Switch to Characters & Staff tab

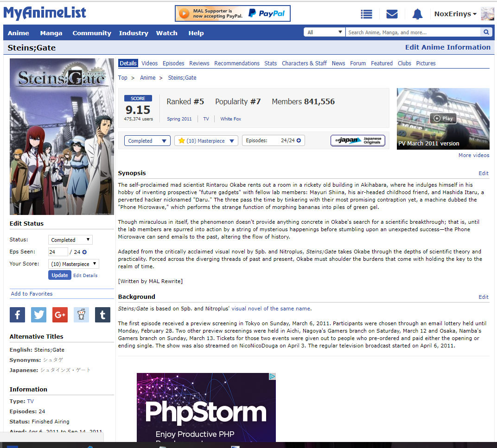304,63
